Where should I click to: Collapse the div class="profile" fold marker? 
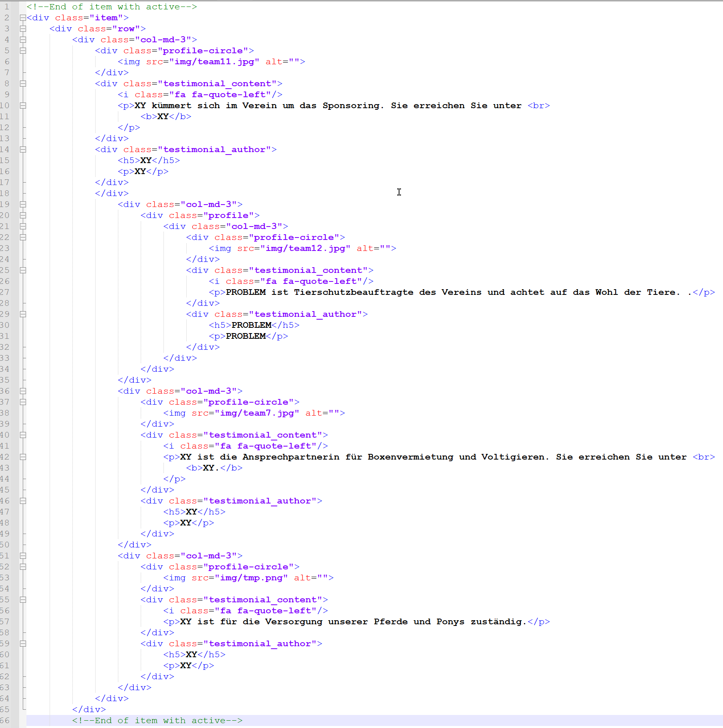coord(23,216)
